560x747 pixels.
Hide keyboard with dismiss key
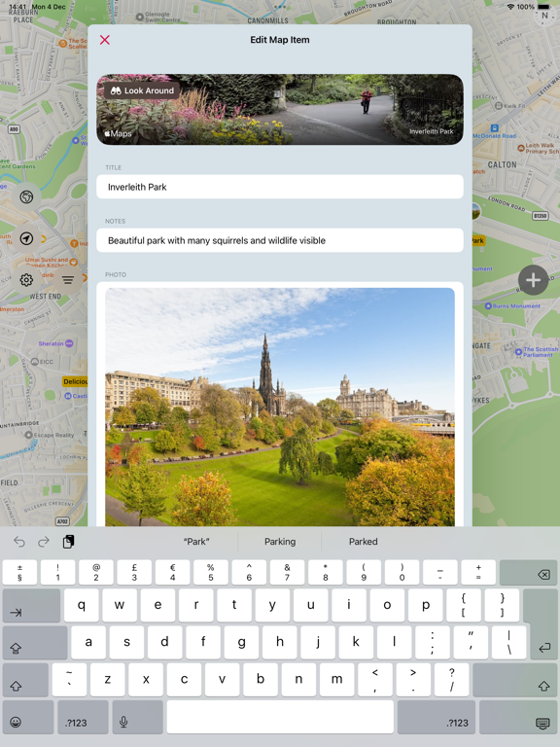pyautogui.click(x=518, y=717)
